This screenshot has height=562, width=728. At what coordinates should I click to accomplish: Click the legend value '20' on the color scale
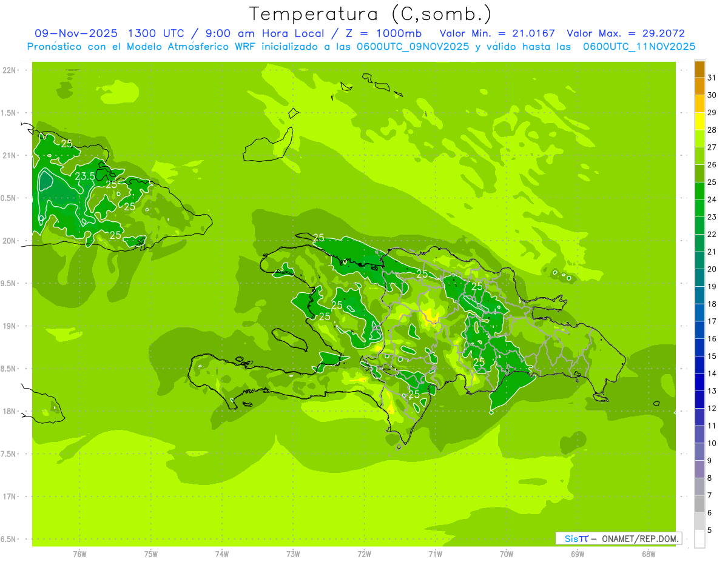tap(712, 269)
